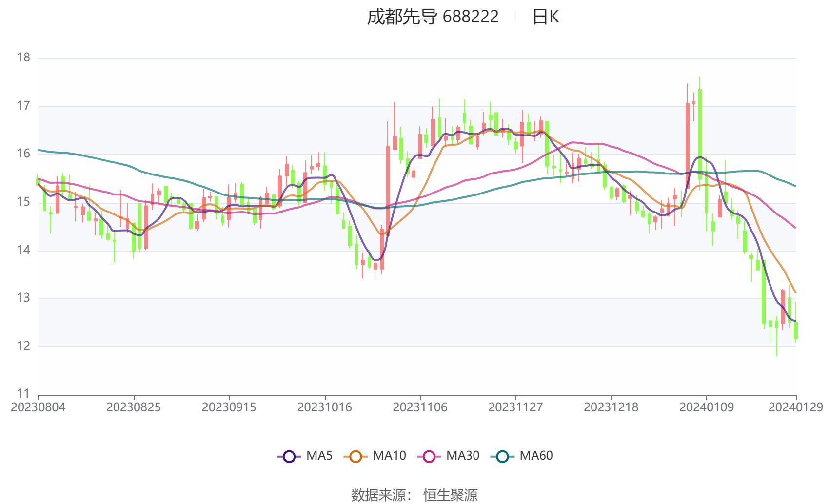Click x-axis date label 20230804
The height and width of the screenshot is (504, 829).
click(38, 407)
